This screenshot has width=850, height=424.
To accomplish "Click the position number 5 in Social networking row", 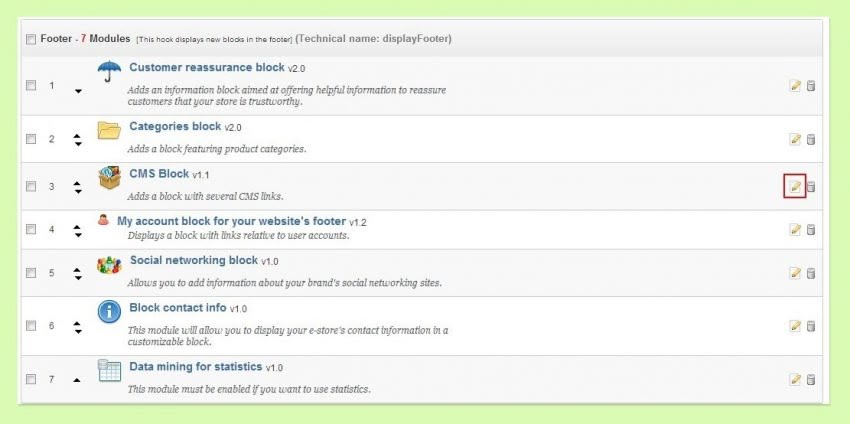I will pyautogui.click(x=51, y=273).
